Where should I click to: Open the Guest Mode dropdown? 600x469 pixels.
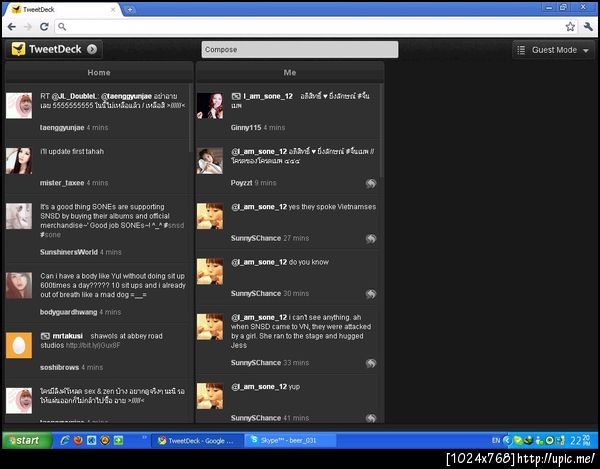click(x=554, y=50)
